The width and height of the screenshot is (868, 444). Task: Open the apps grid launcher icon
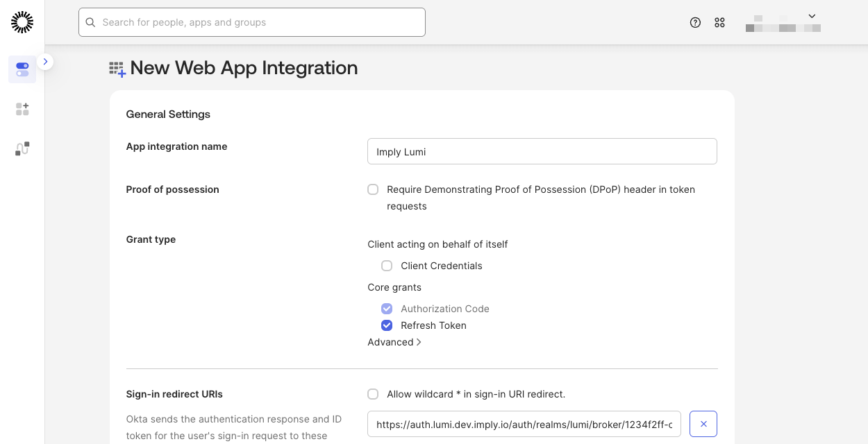(x=719, y=22)
